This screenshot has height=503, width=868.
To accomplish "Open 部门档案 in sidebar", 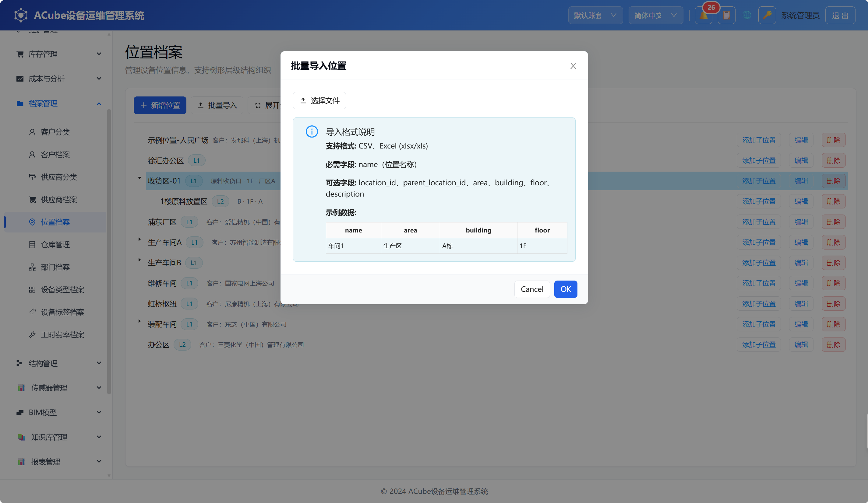I will tap(55, 267).
